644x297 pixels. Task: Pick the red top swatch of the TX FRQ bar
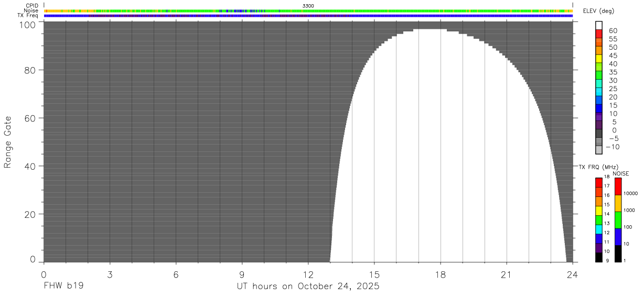[599, 182]
